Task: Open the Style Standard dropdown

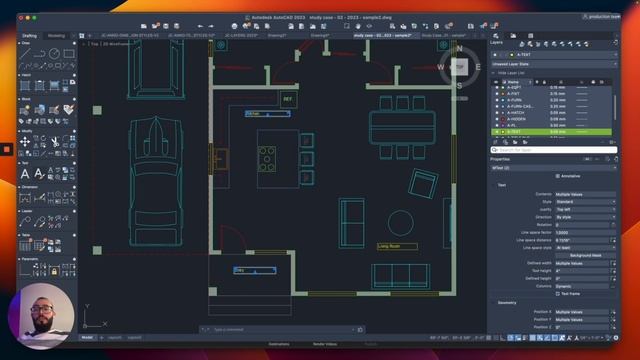Action: pyautogui.click(x=585, y=202)
